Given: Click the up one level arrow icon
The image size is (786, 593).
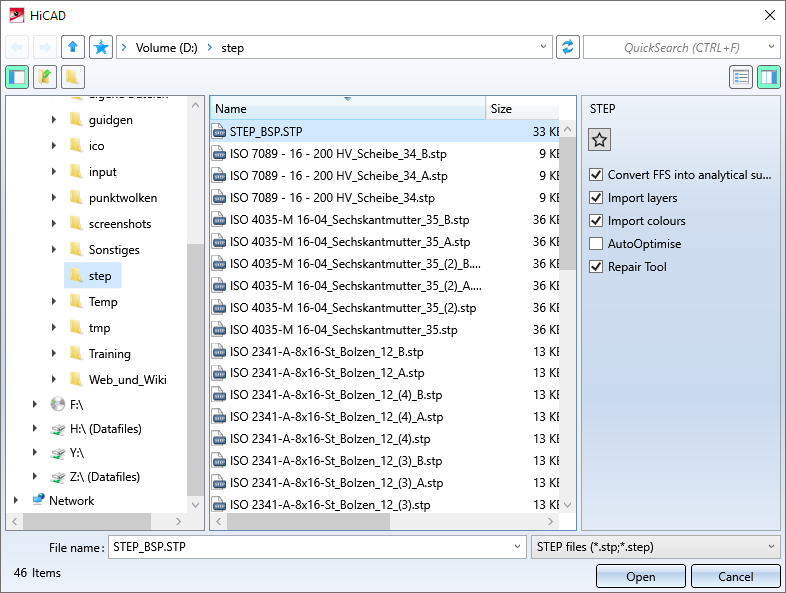Looking at the screenshot, I should [x=73, y=47].
